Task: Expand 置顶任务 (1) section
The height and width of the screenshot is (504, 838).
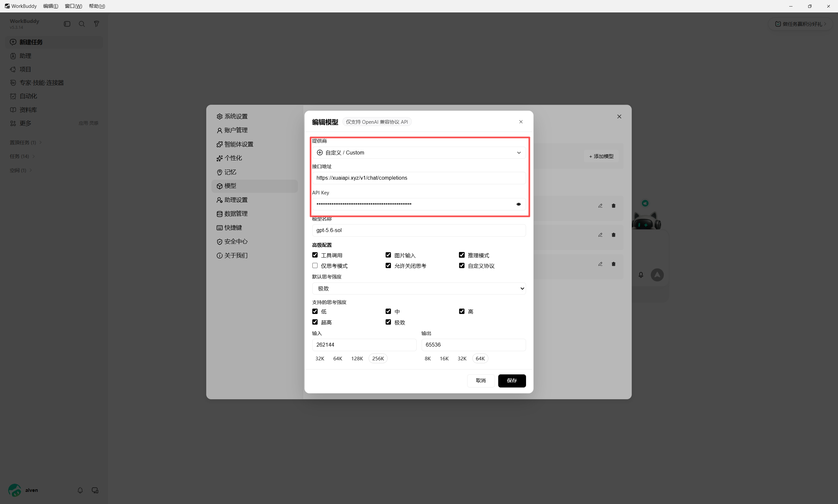Action: pos(26,142)
